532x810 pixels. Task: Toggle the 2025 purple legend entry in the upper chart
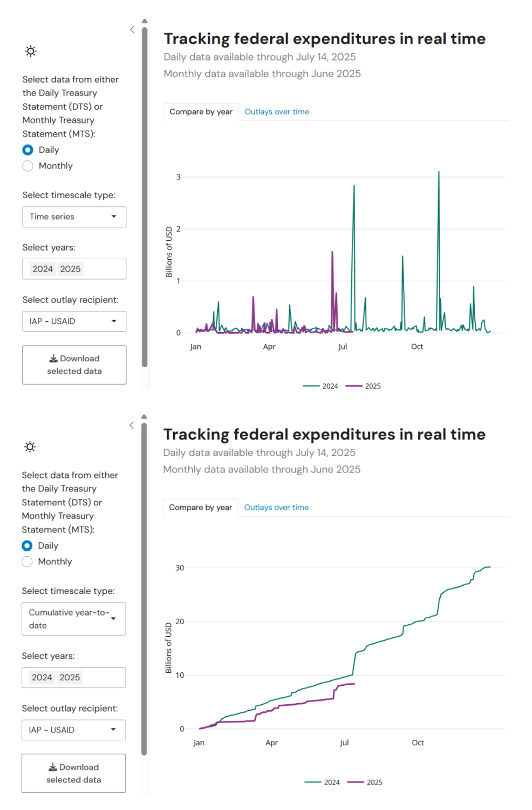pos(364,386)
